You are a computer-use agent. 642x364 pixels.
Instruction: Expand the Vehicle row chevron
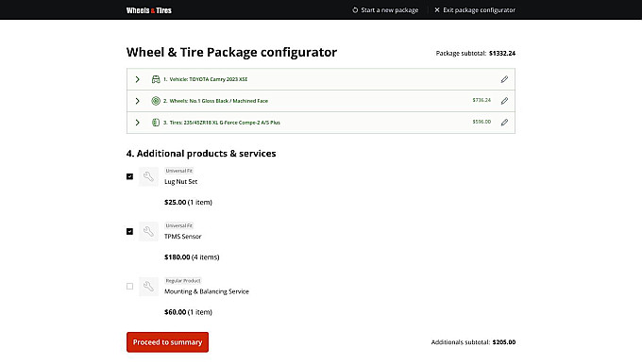138,79
